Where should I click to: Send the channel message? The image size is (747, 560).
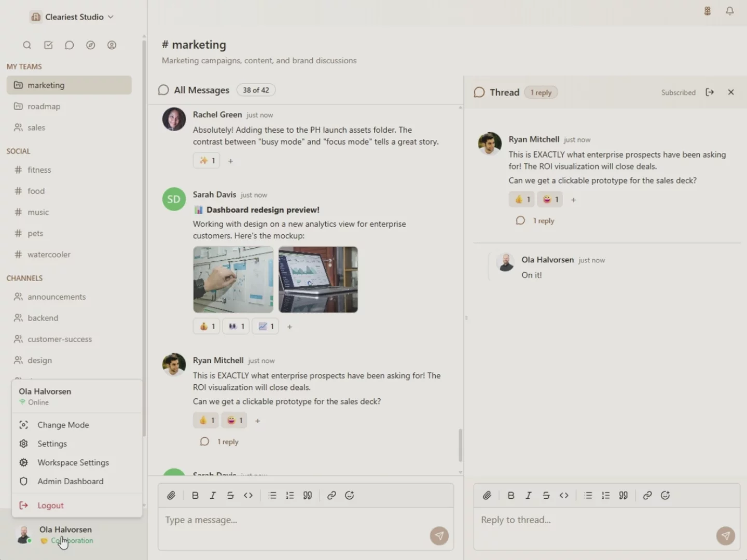point(439,536)
